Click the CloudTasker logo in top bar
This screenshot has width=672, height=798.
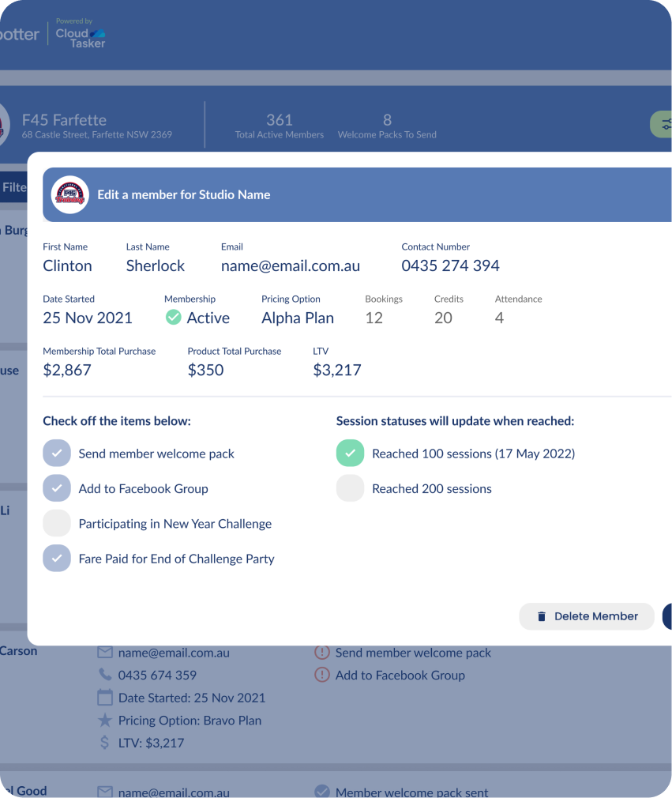click(x=81, y=34)
